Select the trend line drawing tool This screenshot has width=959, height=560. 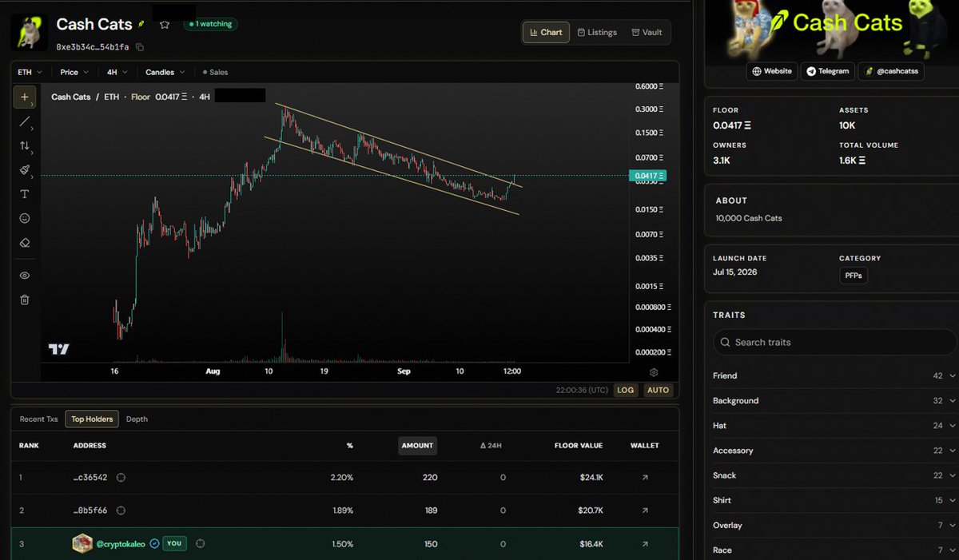point(24,121)
